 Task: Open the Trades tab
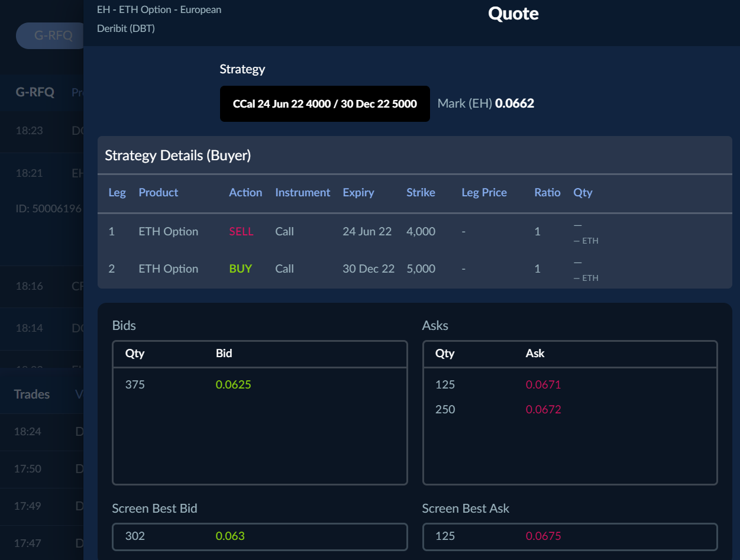[x=32, y=394]
